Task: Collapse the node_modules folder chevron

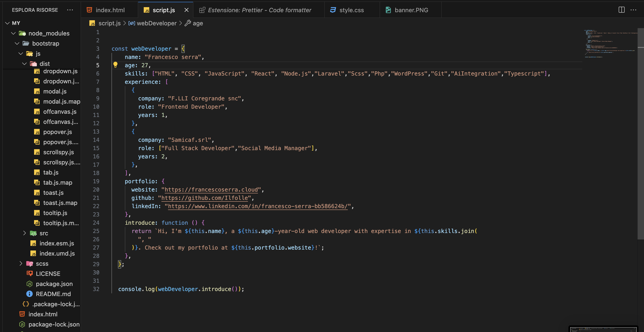Action: click(14, 33)
